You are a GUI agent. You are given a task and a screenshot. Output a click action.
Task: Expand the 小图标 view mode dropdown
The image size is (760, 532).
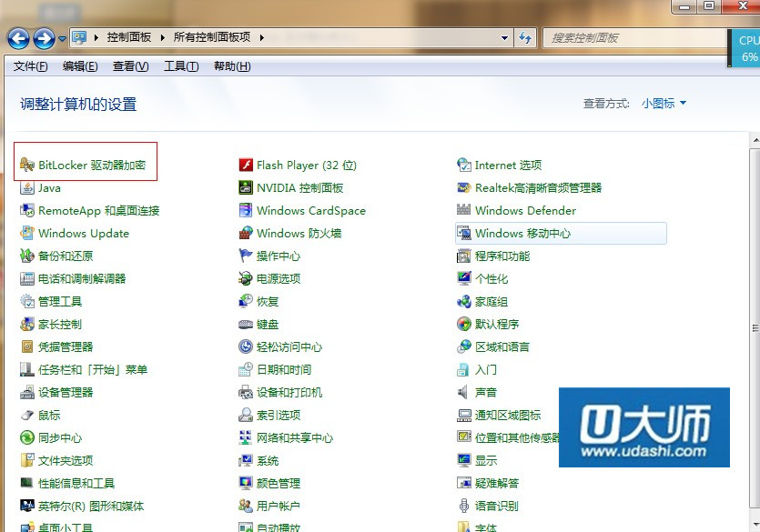point(664,103)
